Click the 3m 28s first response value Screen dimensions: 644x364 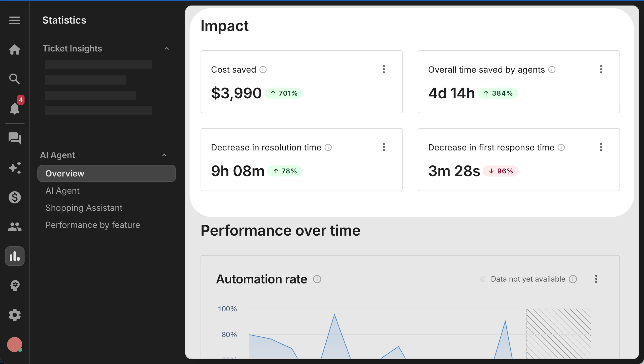point(454,171)
